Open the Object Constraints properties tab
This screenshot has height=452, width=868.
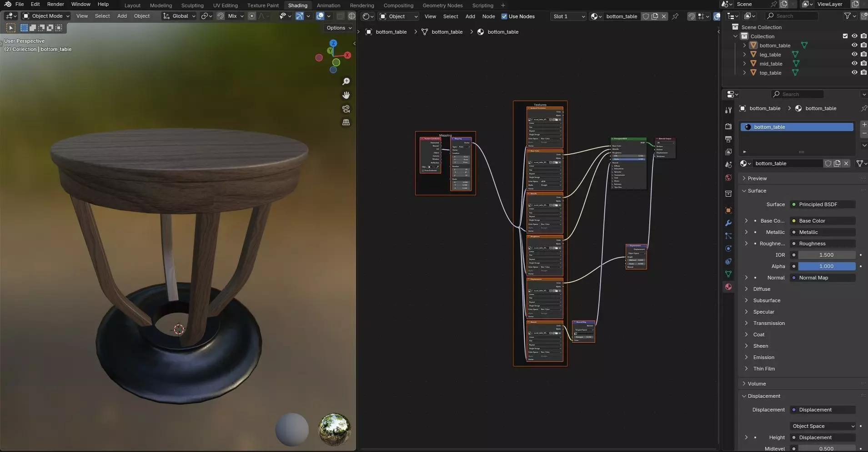pyautogui.click(x=728, y=261)
